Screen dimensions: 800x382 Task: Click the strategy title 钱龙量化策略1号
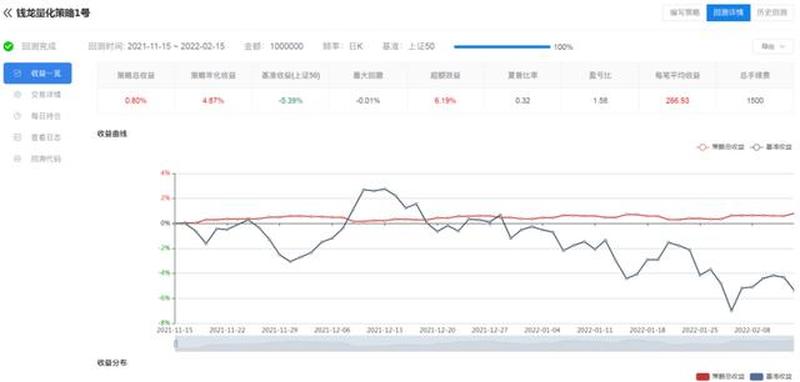pos(53,13)
